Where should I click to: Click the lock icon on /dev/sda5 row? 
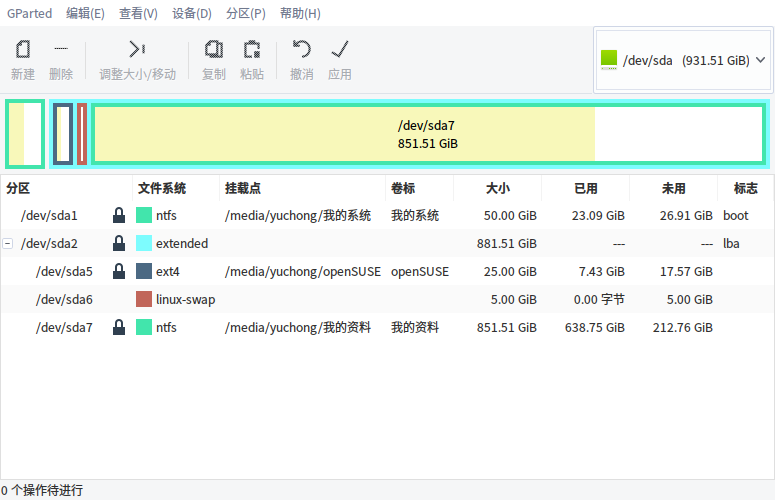point(119,271)
